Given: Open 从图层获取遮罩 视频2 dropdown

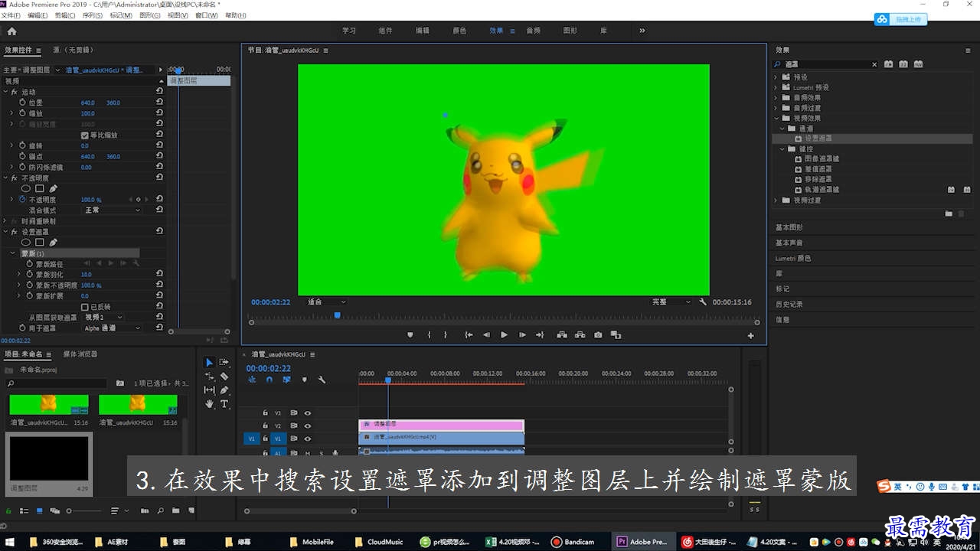Looking at the screenshot, I should (103, 317).
